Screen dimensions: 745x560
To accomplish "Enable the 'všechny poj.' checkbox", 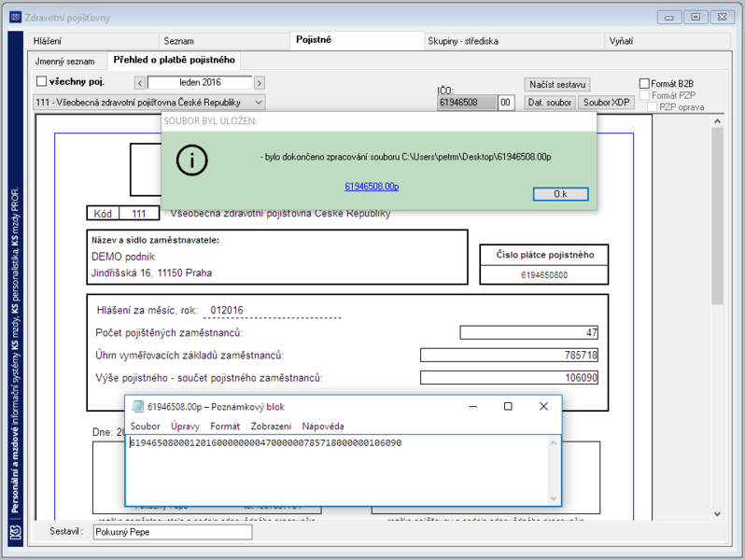I will (x=42, y=82).
